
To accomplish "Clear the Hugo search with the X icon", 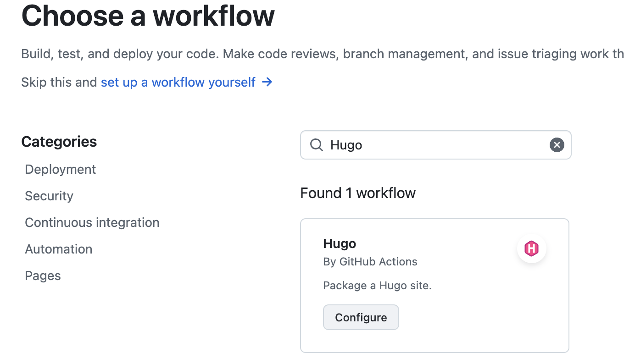I will [557, 145].
